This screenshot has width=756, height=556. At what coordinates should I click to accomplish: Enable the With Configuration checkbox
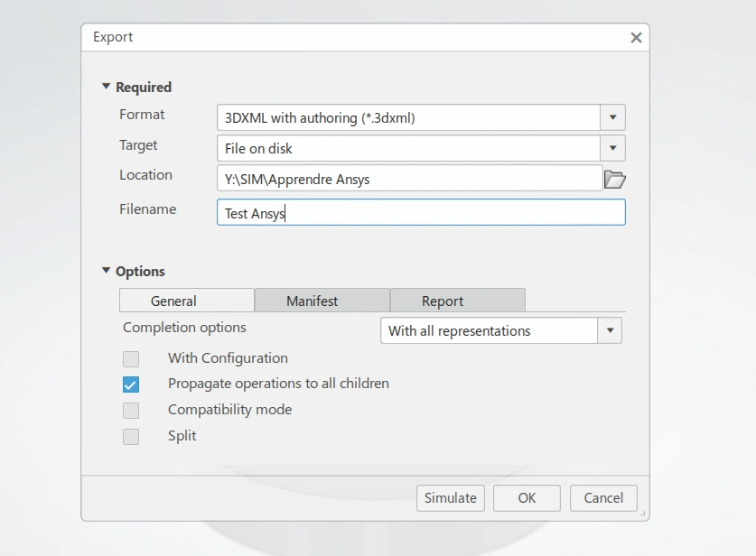click(x=131, y=358)
